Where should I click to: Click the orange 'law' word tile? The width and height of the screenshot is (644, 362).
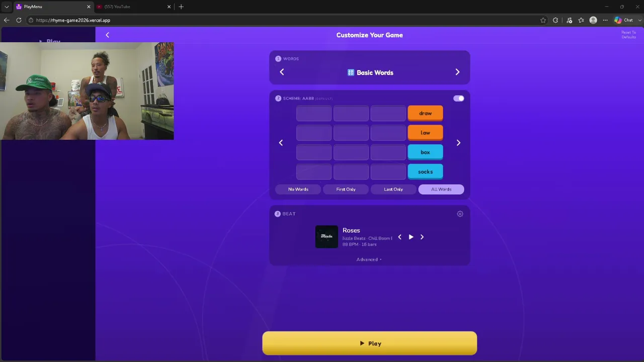pos(425,133)
